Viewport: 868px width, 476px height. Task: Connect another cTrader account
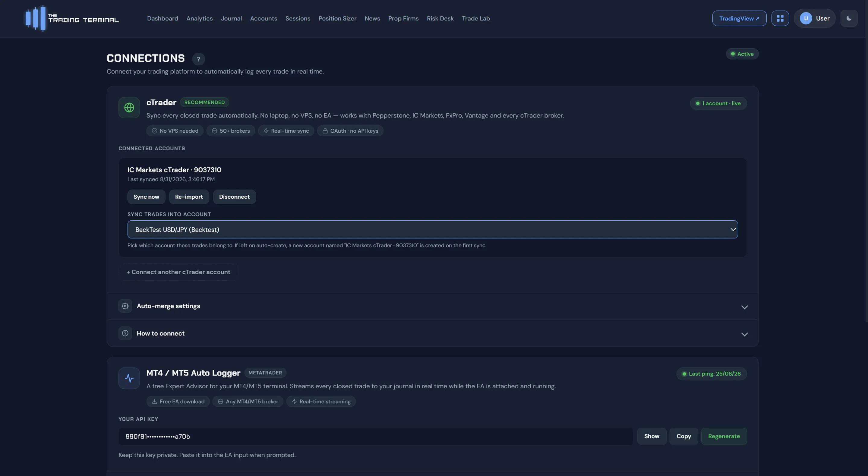tap(178, 272)
